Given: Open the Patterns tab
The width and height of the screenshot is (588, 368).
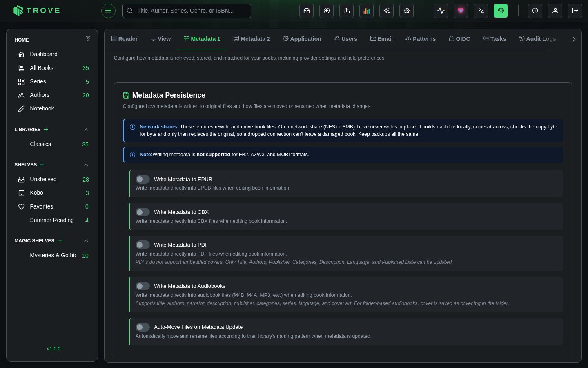Looking at the screenshot, I should [x=421, y=39].
